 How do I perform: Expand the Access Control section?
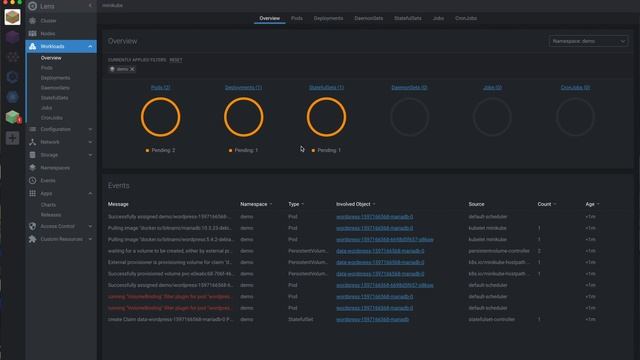click(61, 226)
